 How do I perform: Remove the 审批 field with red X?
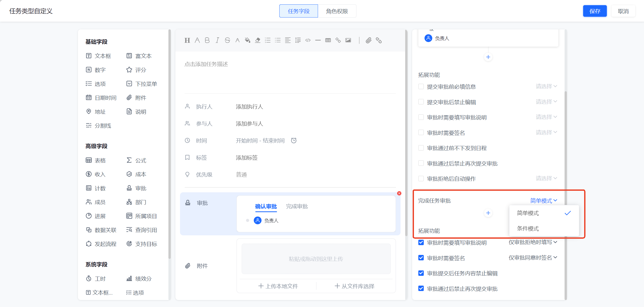[x=399, y=193]
